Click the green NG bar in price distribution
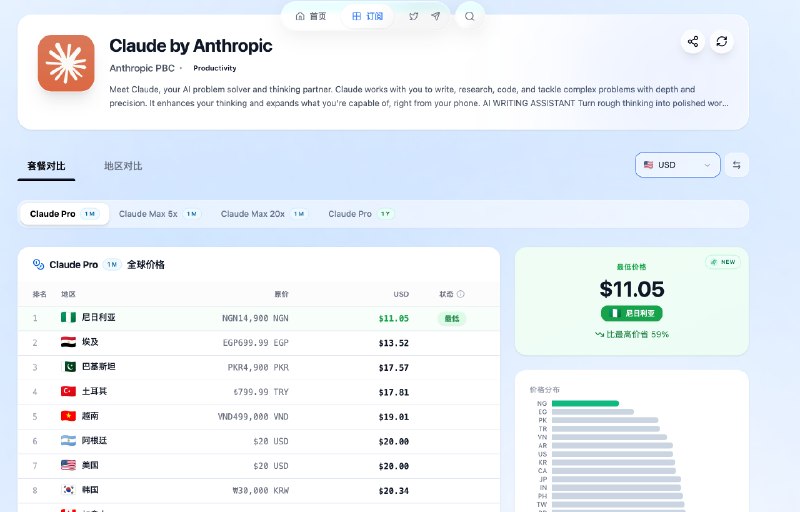 pyautogui.click(x=585, y=403)
